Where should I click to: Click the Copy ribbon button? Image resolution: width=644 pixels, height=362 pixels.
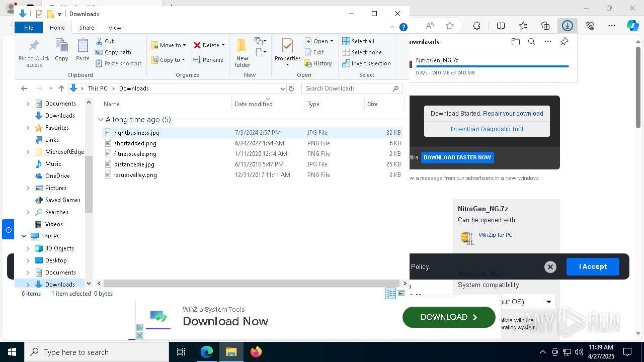click(61, 50)
